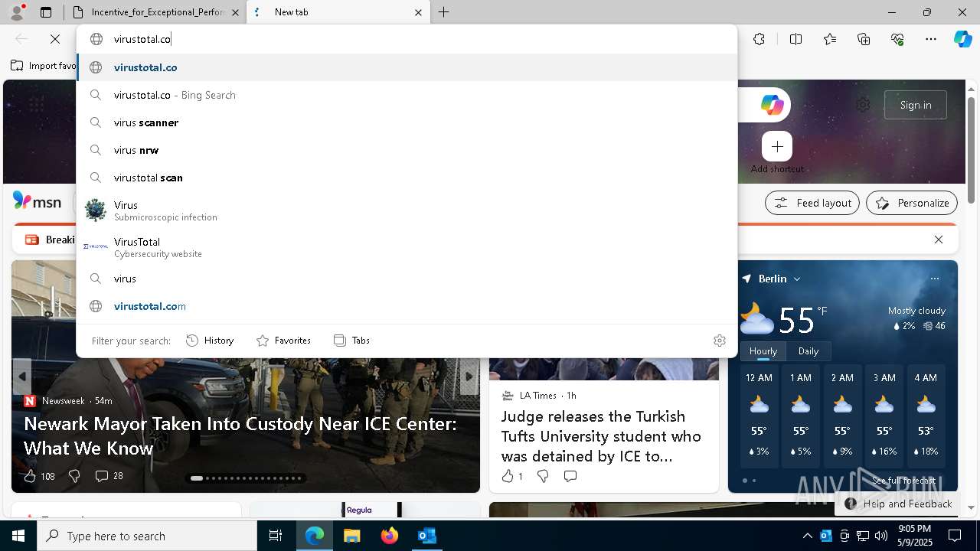Launch the Copilot sidebar icon
This screenshot has width=980, height=551.
[963, 39]
